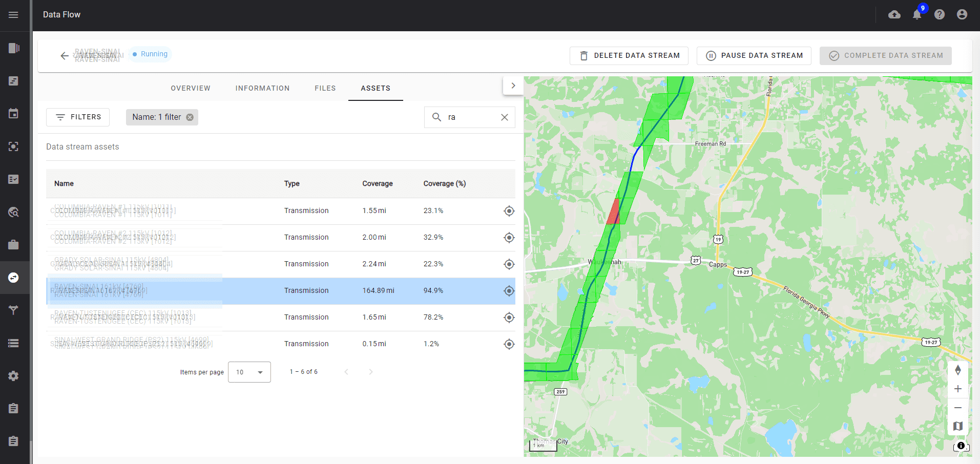Select the highlighted Data Flow swap-arrows sidebar icon
The height and width of the screenshot is (464, 980).
click(14, 278)
